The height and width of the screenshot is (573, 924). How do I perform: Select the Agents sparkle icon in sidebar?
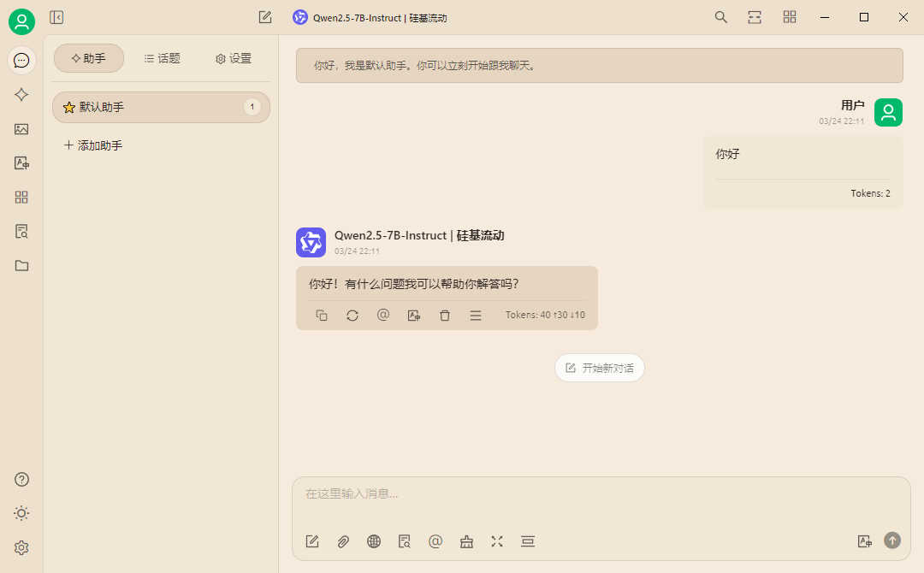coord(21,94)
